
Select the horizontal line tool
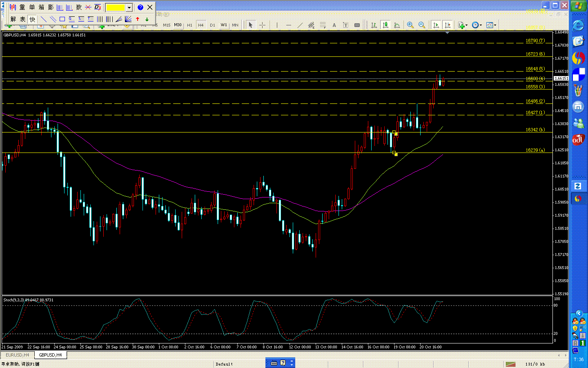[x=289, y=25]
